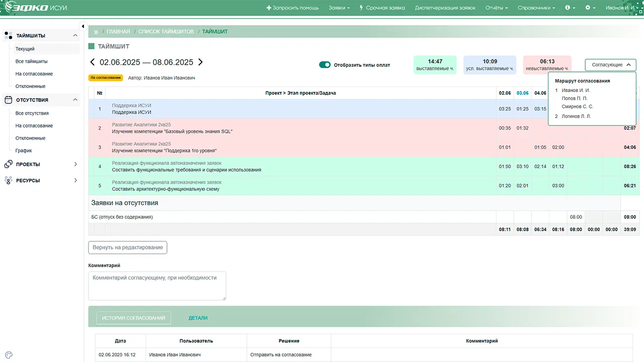Open the Справочники dropdown menu
Image resolution: width=644 pixels, height=362 pixels.
536,8
